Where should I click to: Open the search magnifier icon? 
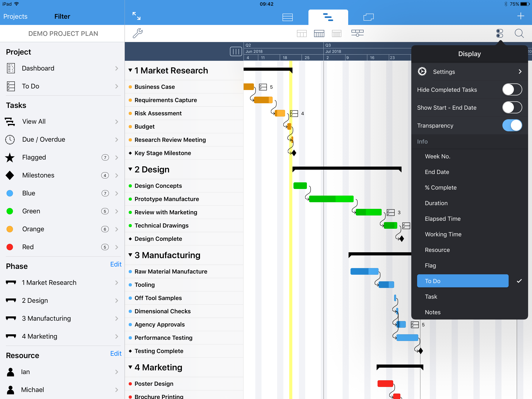coord(519,33)
